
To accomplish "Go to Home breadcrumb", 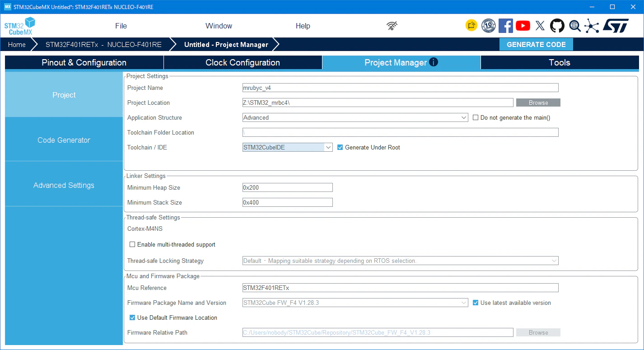I will click(17, 44).
